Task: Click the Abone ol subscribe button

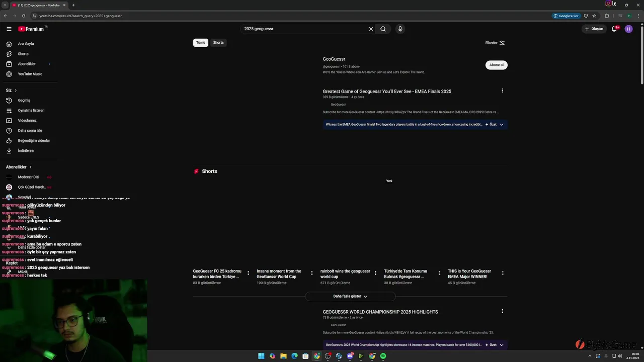Action: (x=497, y=65)
